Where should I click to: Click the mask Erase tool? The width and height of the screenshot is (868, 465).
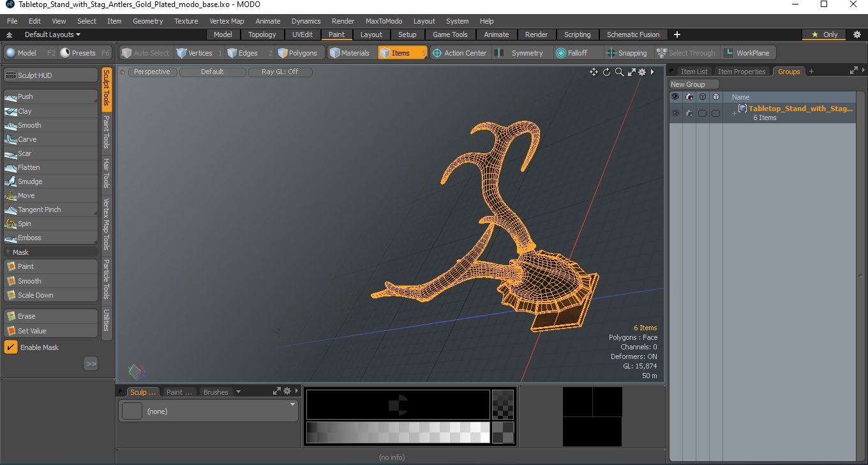(x=50, y=316)
